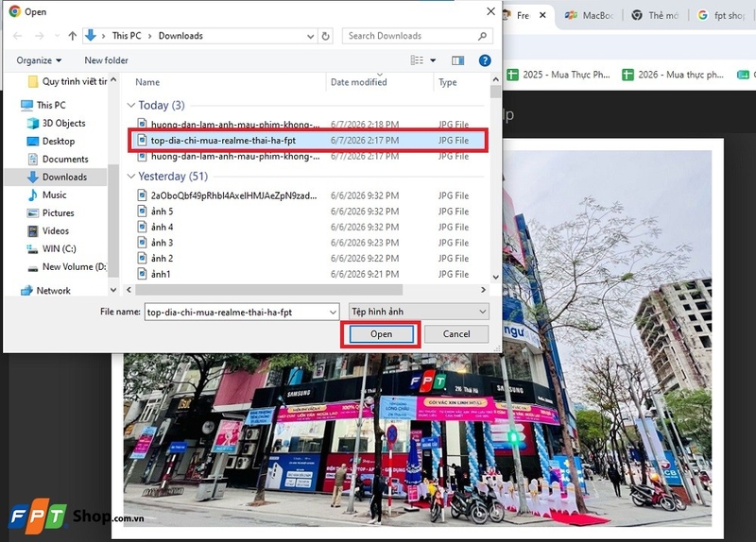Open the File name dropdown arrow
The image size is (756, 542).
tap(333, 312)
